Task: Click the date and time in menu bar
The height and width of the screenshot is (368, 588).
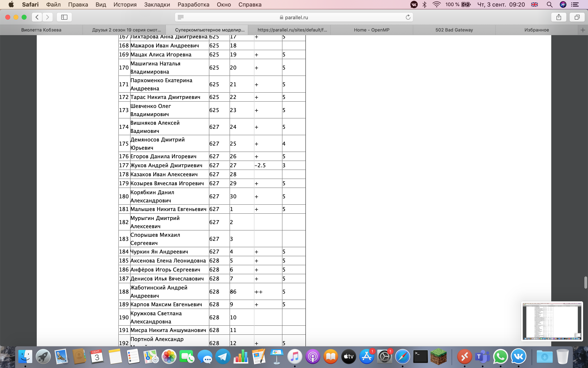Action: pos(501,4)
